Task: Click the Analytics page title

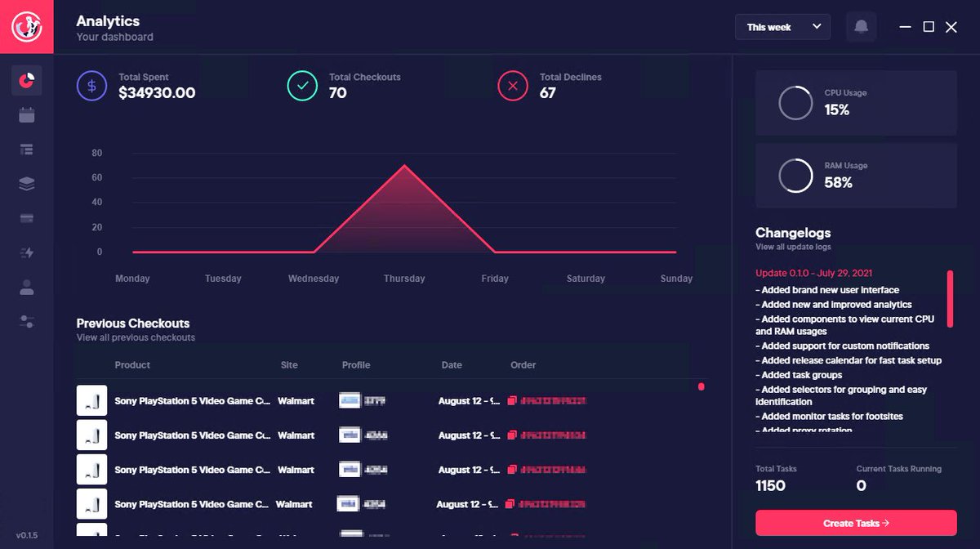Action: click(108, 21)
